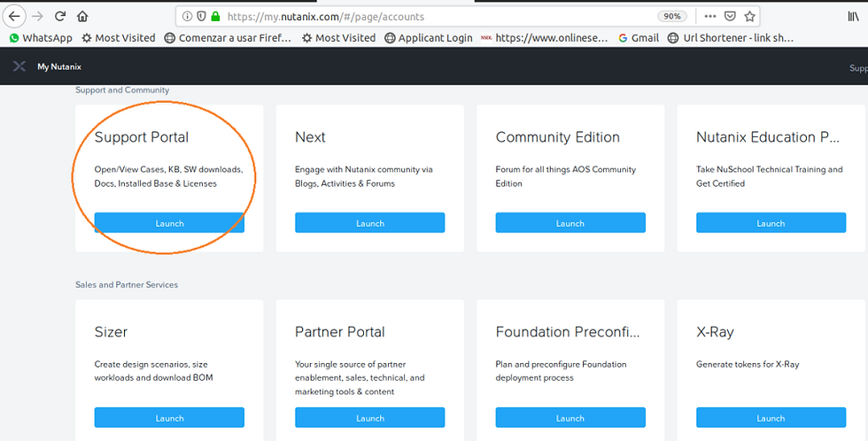Open the browser home page icon
Screen dimensions: 868x441
click(82, 17)
